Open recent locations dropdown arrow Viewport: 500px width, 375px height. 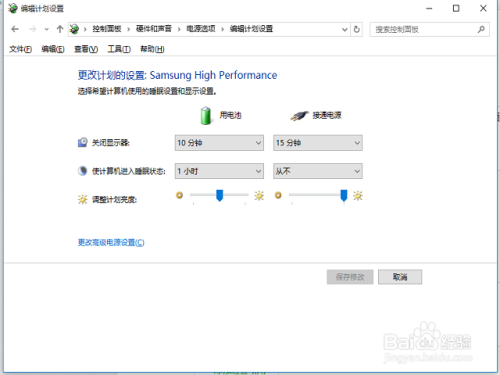(47, 29)
